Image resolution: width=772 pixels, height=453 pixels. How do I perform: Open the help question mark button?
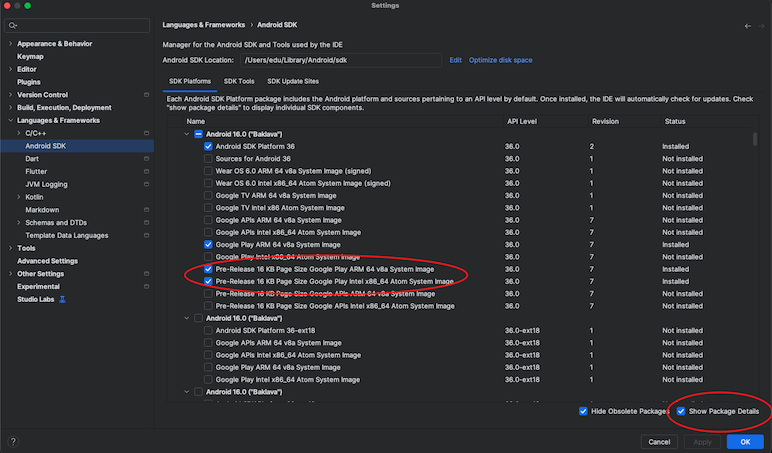(13, 442)
